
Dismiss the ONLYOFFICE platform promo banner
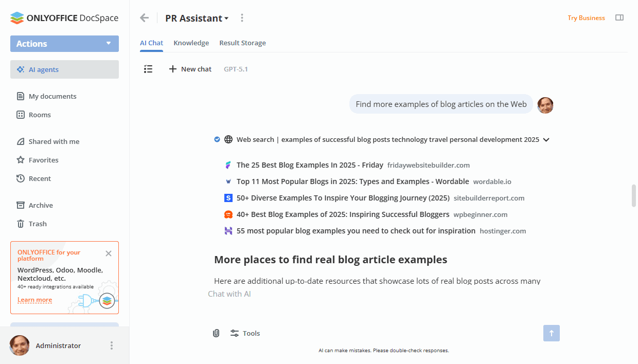coord(109,253)
